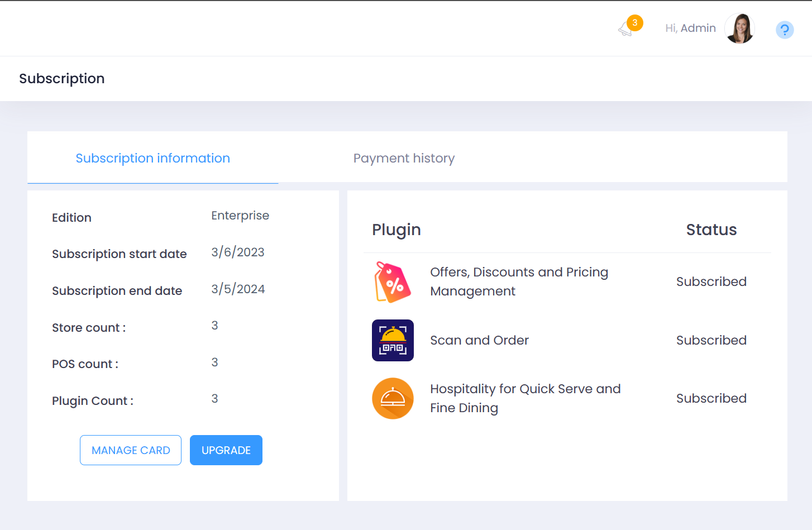Select the Scan and Order plugin name
The image size is (812, 530).
(x=479, y=340)
